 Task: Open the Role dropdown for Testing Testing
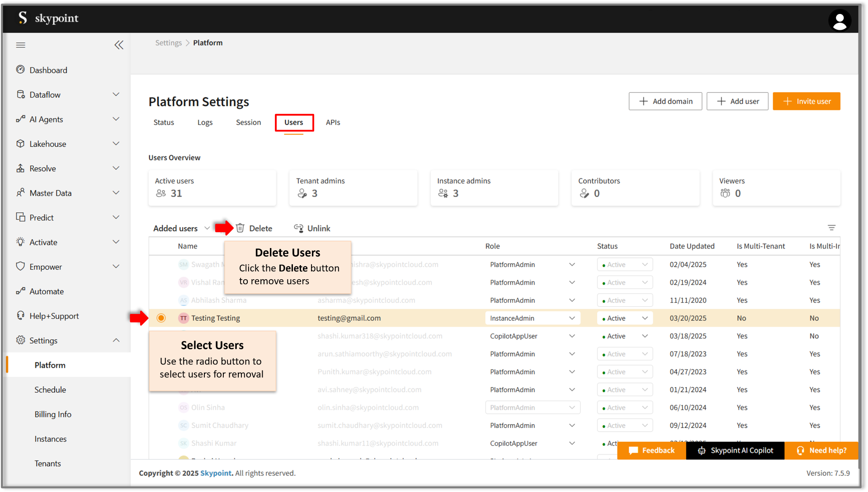tap(572, 318)
